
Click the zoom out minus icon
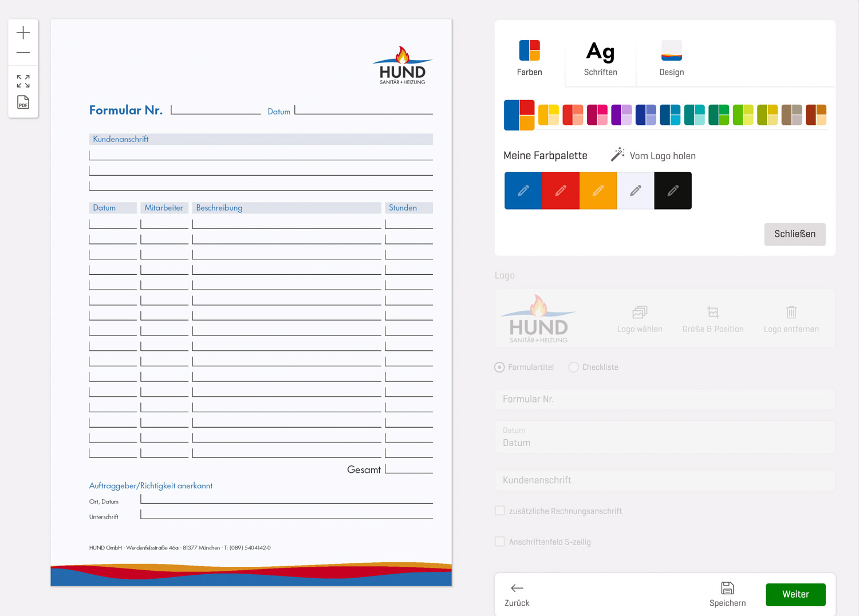(x=23, y=53)
